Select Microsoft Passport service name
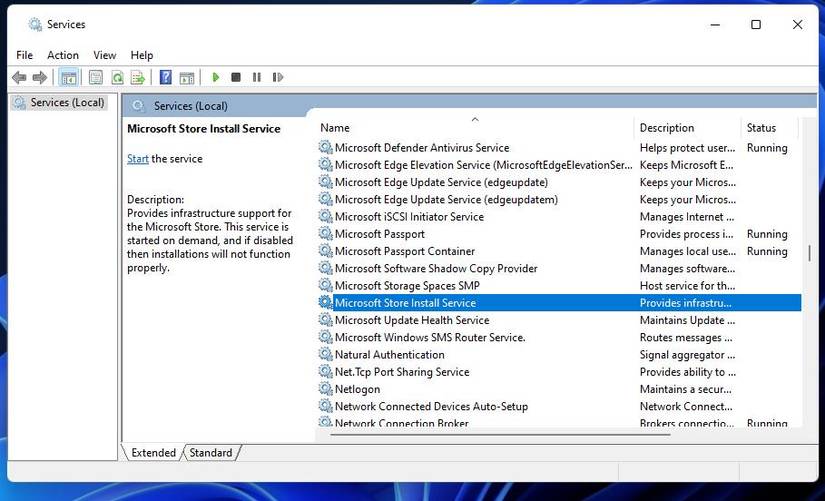The height and width of the screenshot is (501, 825). pos(379,234)
